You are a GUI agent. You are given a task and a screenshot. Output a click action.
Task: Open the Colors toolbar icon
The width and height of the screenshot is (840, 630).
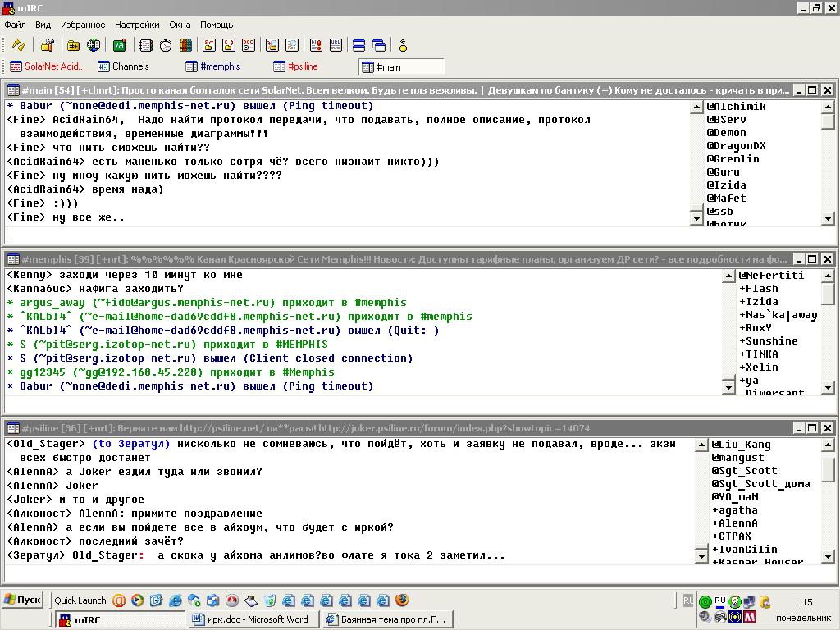tap(186, 45)
